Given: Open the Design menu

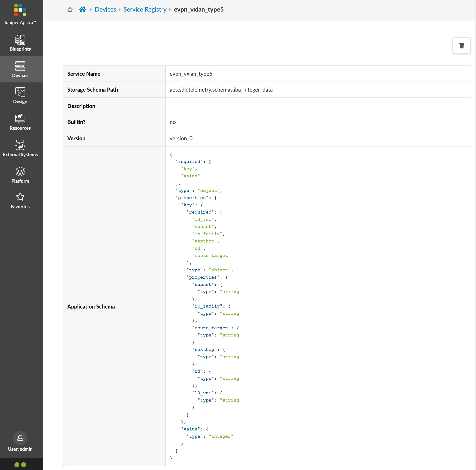Looking at the screenshot, I should coord(20,96).
